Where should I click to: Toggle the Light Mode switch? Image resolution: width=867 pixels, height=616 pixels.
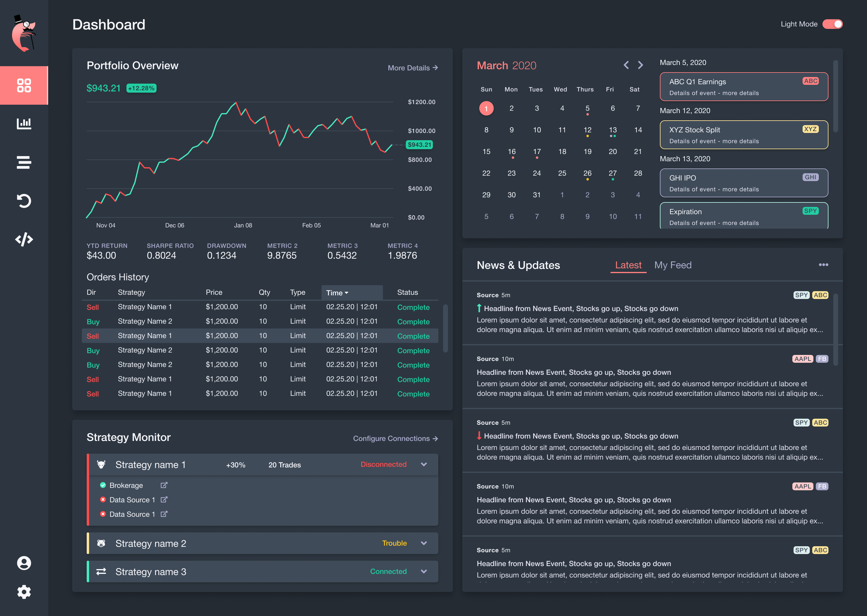(x=833, y=24)
